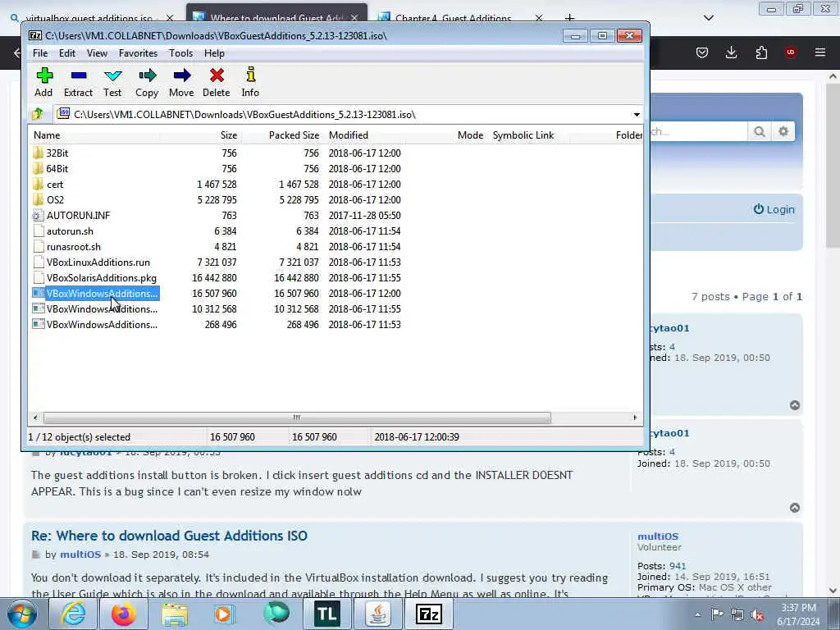The height and width of the screenshot is (630, 840).
Task: Click the Java taskbar icon
Action: click(378, 614)
